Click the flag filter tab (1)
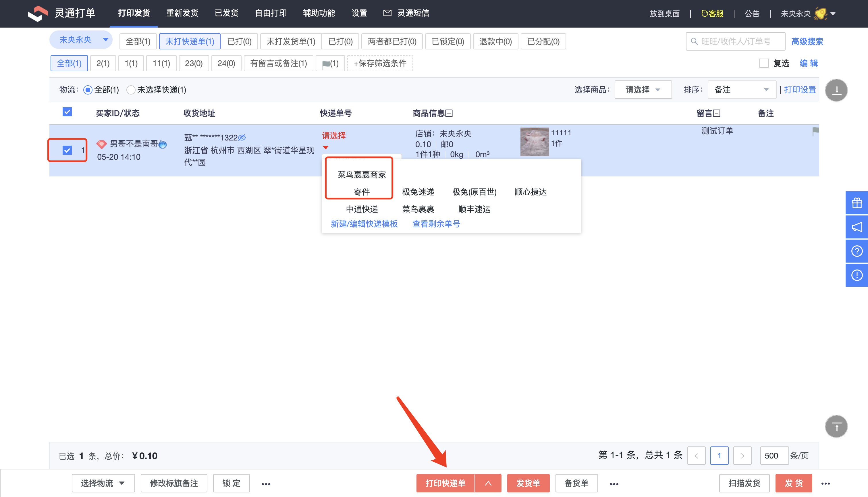The width and height of the screenshot is (868, 497). 330,63
